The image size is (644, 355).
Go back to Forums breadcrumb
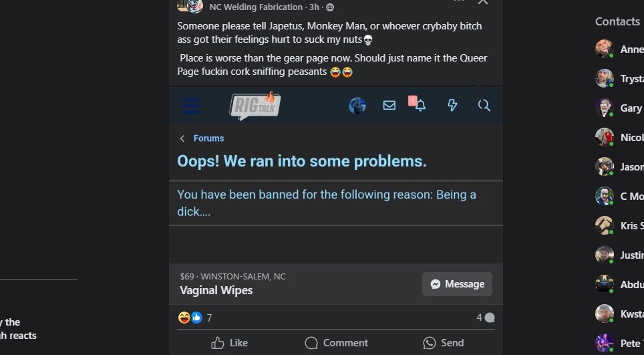pos(208,138)
